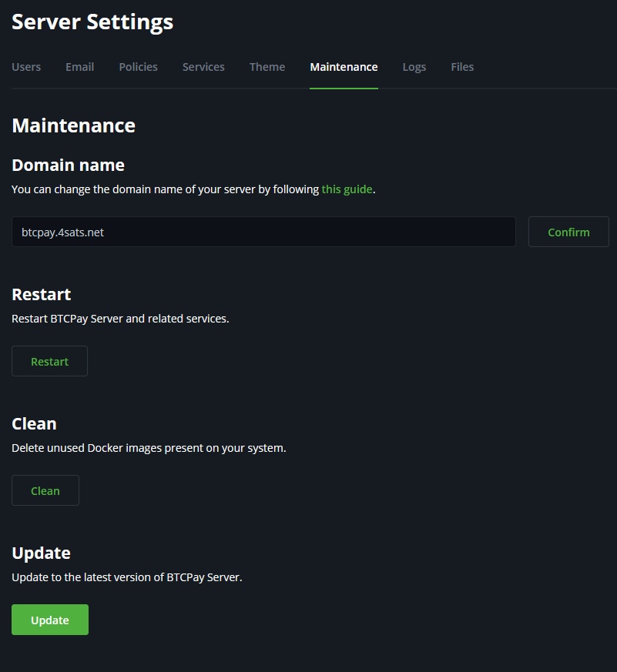The width and height of the screenshot is (617, 672).
Task: Update BTCPay Server to latest version
Action: (49, 620)
